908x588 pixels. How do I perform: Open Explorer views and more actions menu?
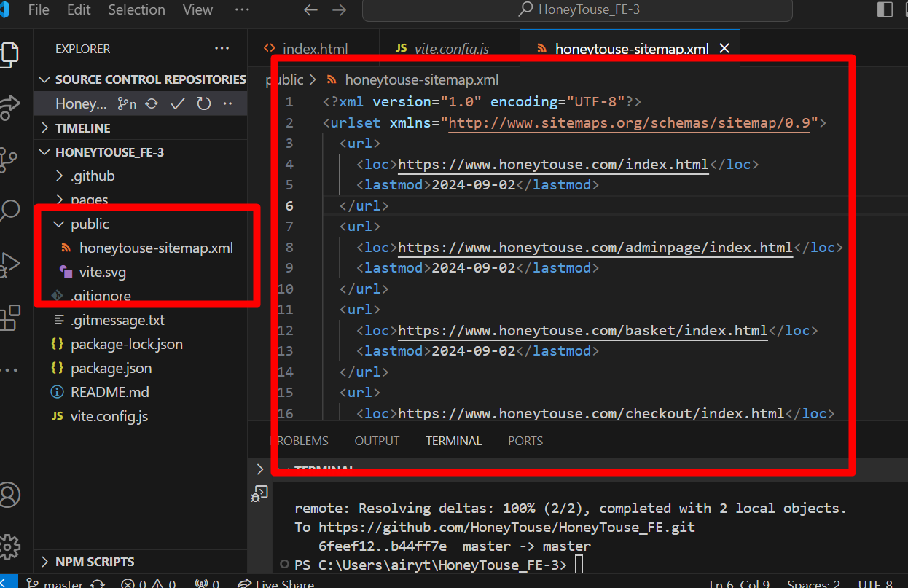(x=222, y=49)
